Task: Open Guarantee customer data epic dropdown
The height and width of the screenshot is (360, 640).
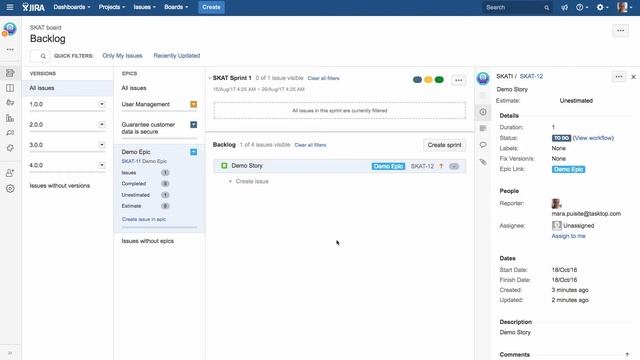Action: click(x=193, y=124)
